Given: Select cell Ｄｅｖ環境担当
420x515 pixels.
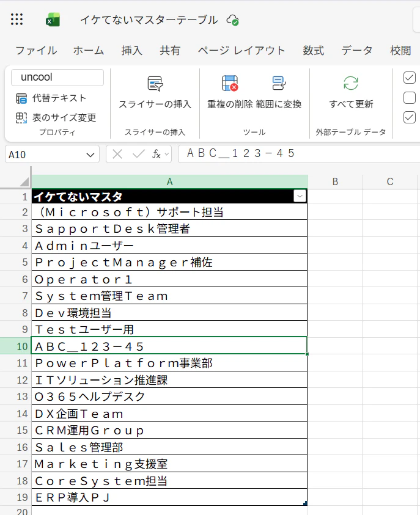Looking at the screenshot, I should pos(169,313).
